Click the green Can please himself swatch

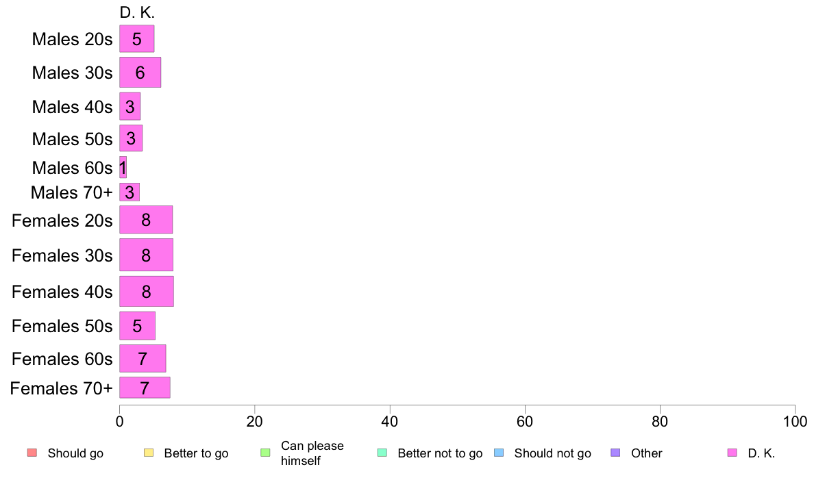click(265, 453)
